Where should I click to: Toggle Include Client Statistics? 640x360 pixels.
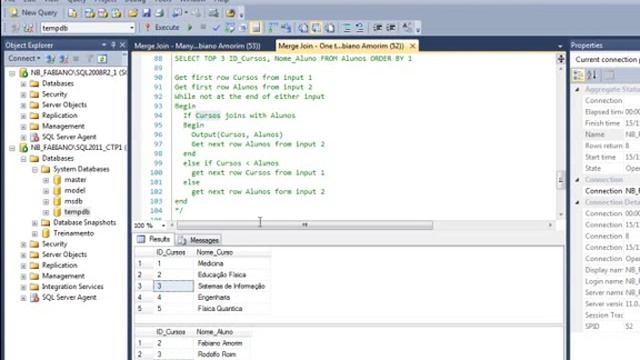point(286,28)
